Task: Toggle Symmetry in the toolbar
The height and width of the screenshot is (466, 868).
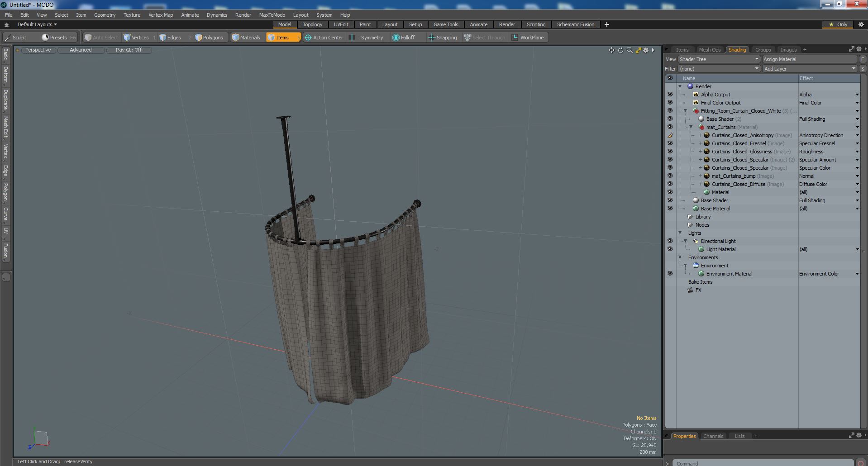Action: (x=367, y=38)
